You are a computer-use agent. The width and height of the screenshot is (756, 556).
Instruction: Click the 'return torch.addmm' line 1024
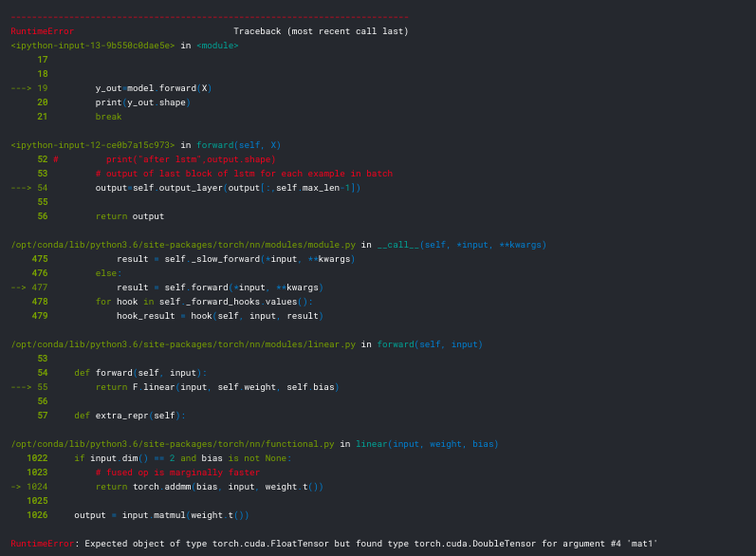click(x=209, y=487)
